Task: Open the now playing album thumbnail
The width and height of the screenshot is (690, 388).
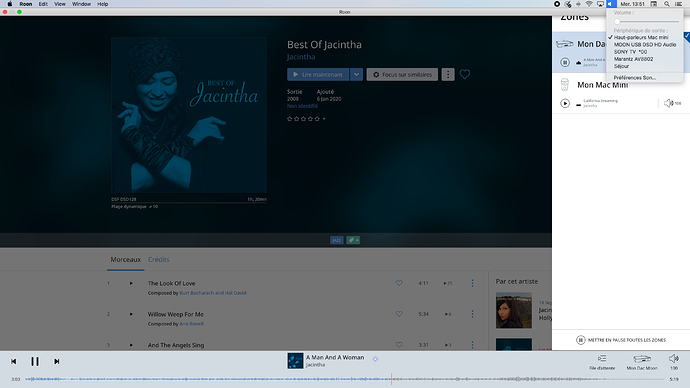Action: tap(295, 361)
